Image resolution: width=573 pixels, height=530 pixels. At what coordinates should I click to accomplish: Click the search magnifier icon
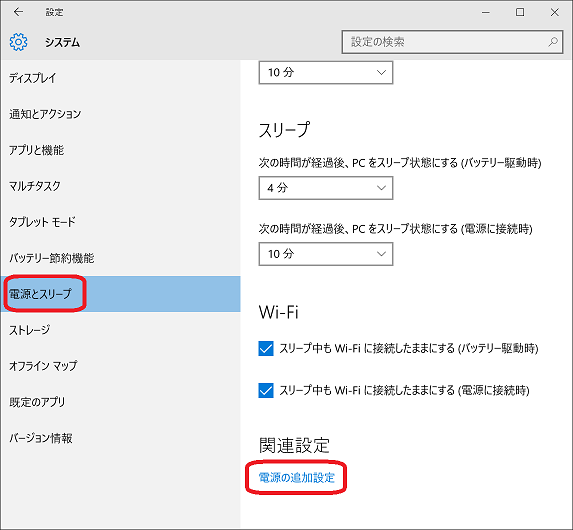[x=553, y=42]
